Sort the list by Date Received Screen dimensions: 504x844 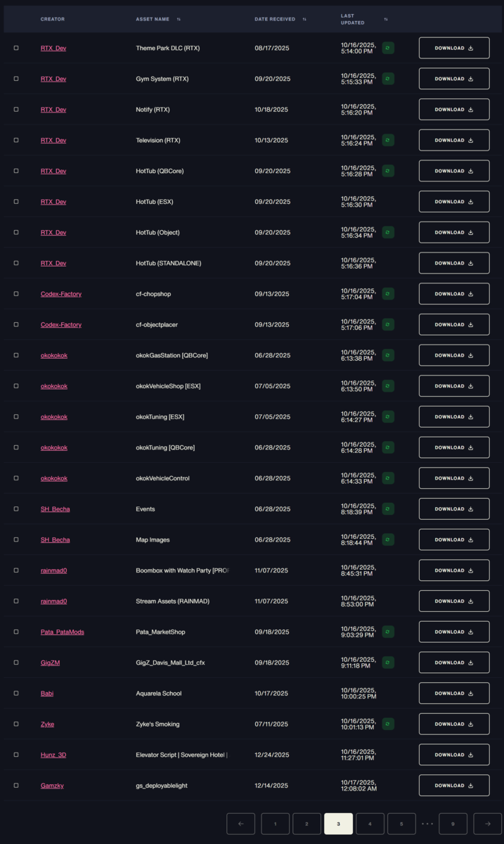[x=304, y=19]
